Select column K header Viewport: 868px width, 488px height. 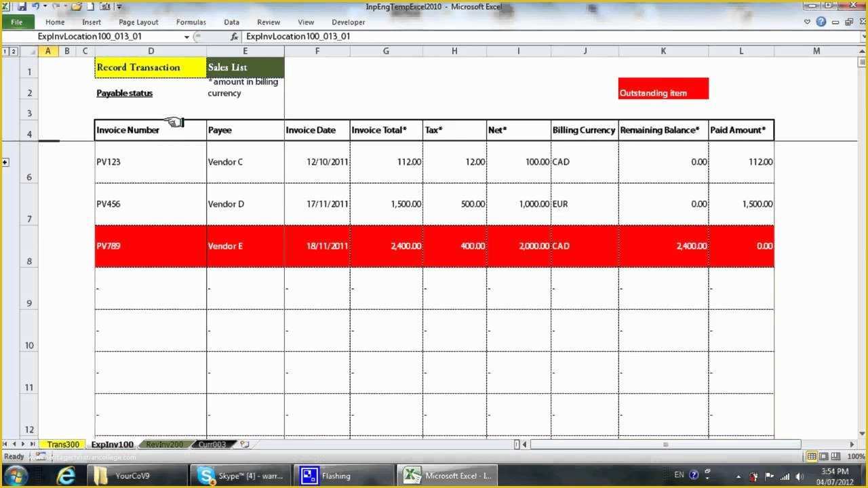pos(663,51)
